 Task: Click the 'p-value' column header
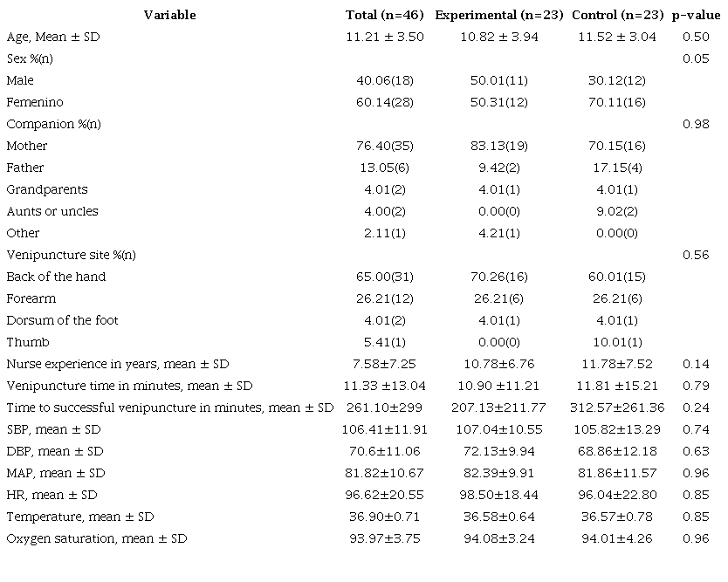pyautogui.click(x=696, y=15)
